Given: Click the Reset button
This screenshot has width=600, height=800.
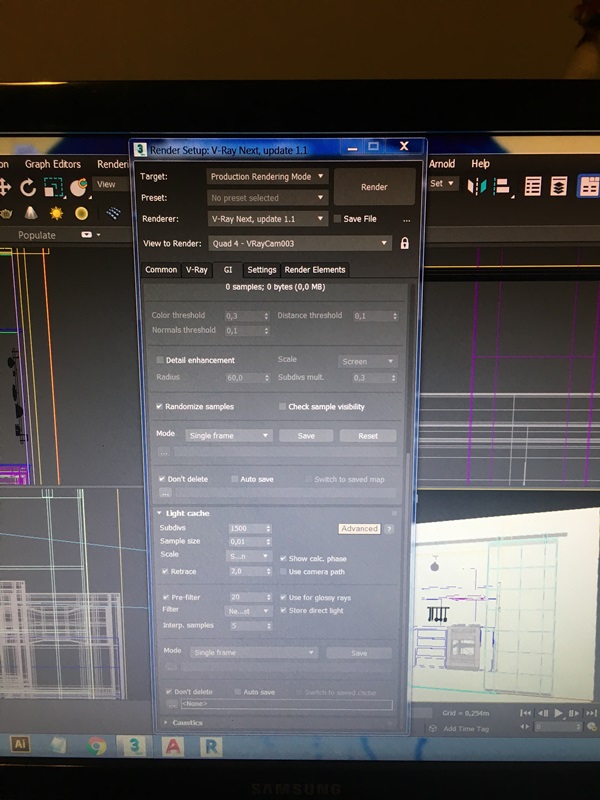Looking at the screenshot, I should point(368,435).
